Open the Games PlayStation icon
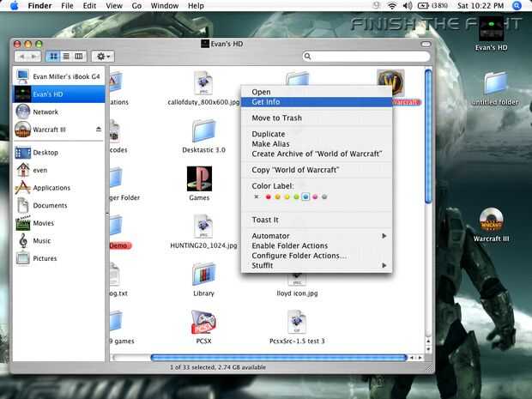532x399 pixels. coord(199,178)
